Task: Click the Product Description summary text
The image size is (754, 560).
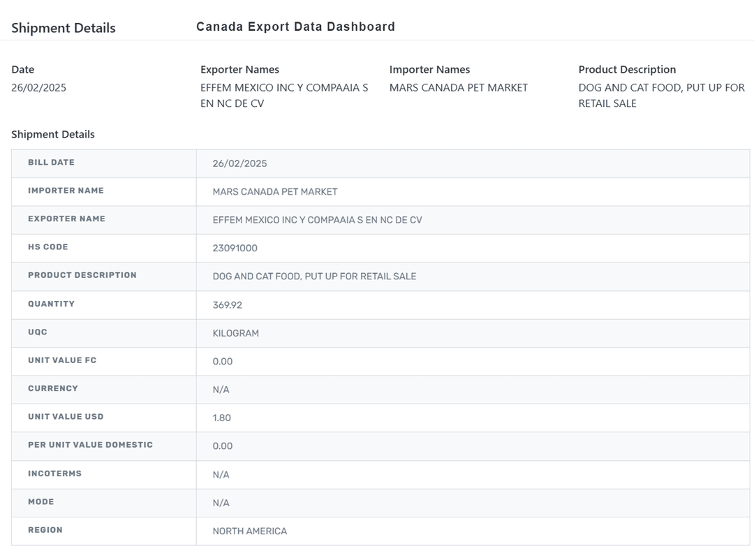Action: click(x=661, y=96)
